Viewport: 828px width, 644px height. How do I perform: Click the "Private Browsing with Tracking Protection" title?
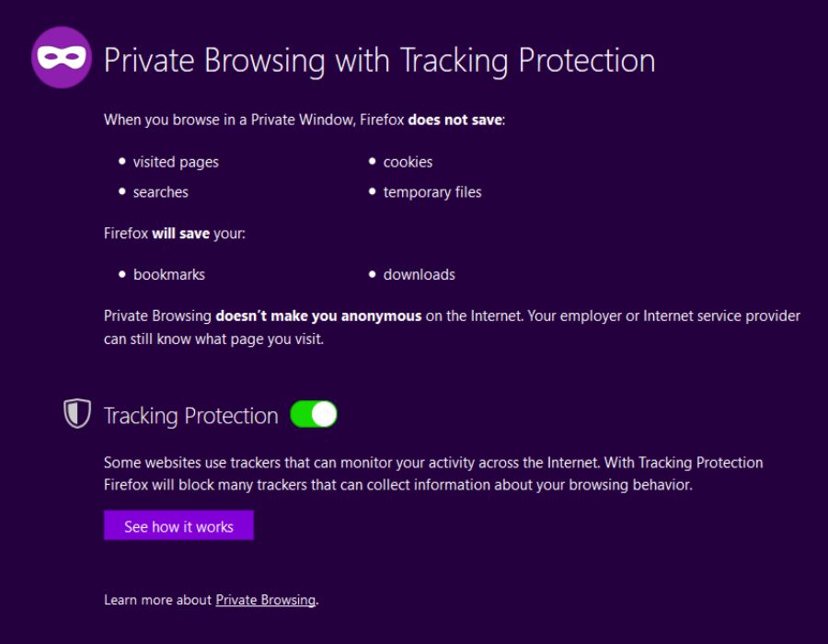(x=379, y=61)
